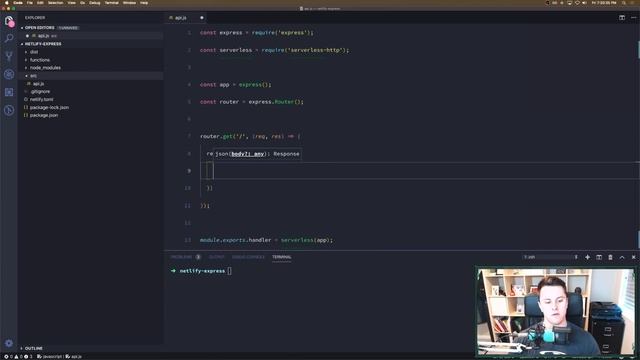The image size is (640, 360).
Task: Open the Source Control view
Action: coord(9,56)
